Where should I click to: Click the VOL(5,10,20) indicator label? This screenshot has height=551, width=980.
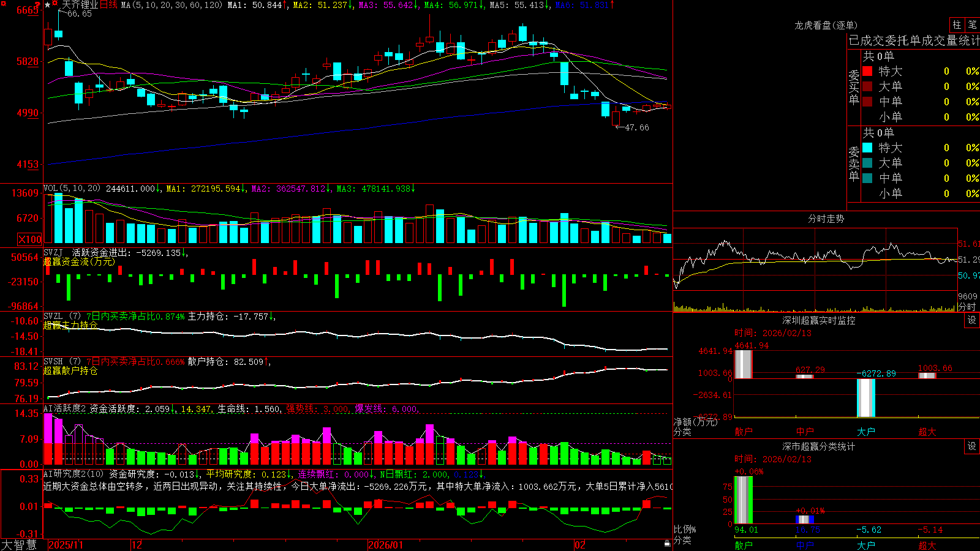click(x=72, y=189)
